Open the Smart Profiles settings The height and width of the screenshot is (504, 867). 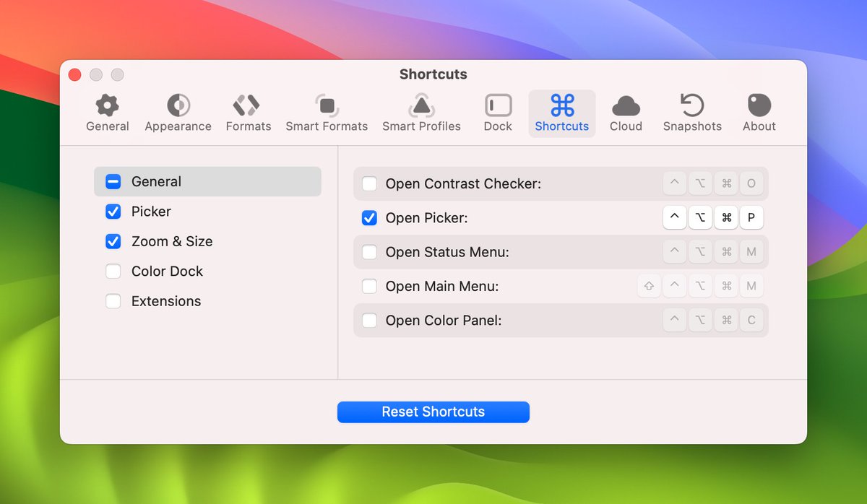coord(421,112)
